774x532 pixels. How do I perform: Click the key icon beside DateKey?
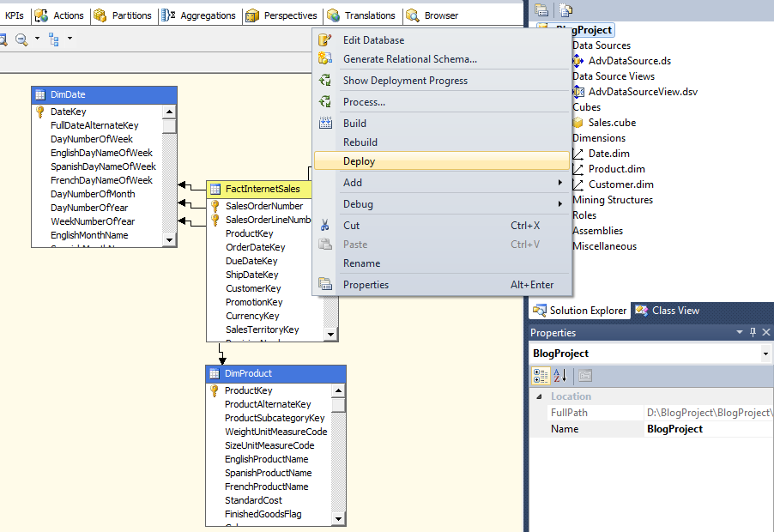[40, 112]
